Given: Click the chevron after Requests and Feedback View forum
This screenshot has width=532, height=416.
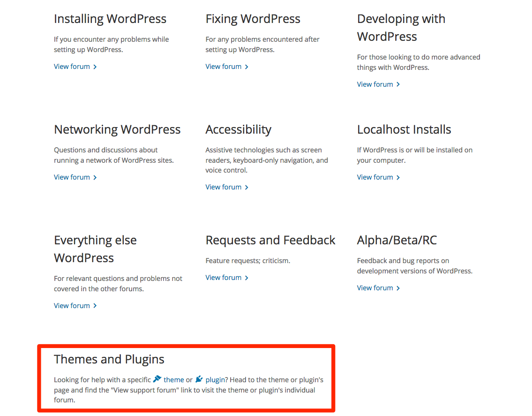Looking at the screenshot, I should coord(247,278).
